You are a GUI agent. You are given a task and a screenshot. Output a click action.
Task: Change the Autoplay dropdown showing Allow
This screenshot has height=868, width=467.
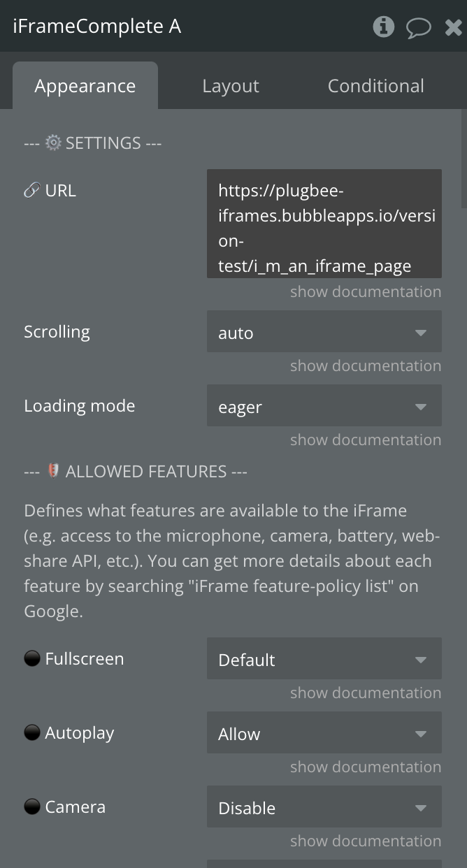[324, 733]
